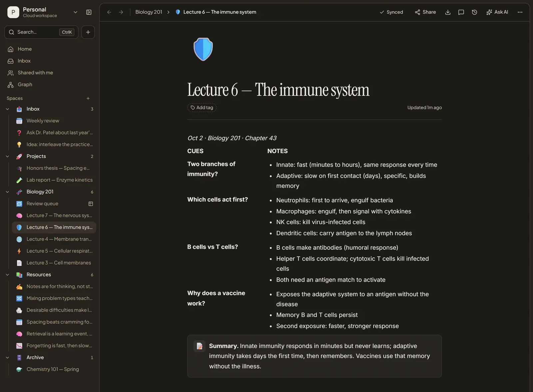
Task: Open Weekly review page
Action: click(54, 121)
